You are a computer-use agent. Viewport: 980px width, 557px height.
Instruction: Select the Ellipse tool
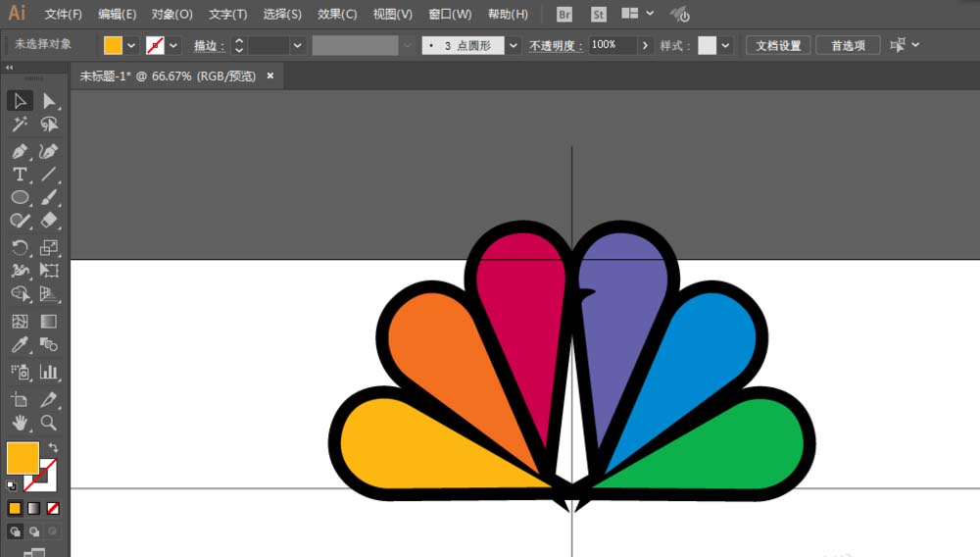(x=20, y=197)
